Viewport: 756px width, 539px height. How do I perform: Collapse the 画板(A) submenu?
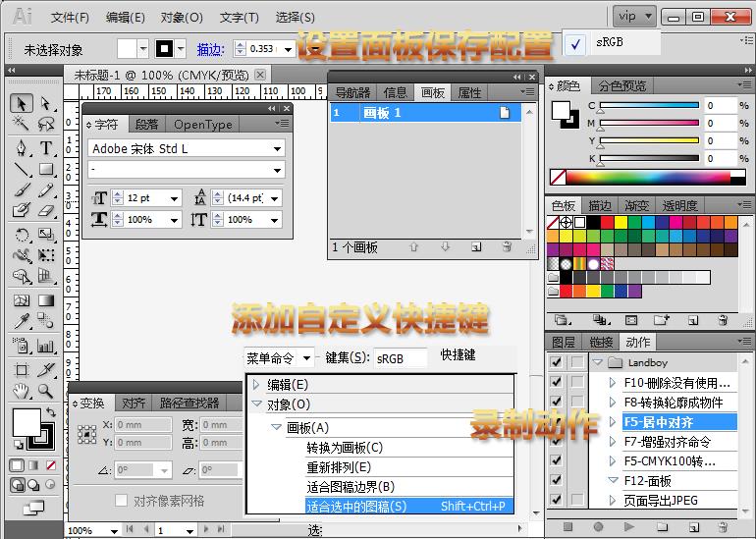pyautogui.click(x=276, y=427)
